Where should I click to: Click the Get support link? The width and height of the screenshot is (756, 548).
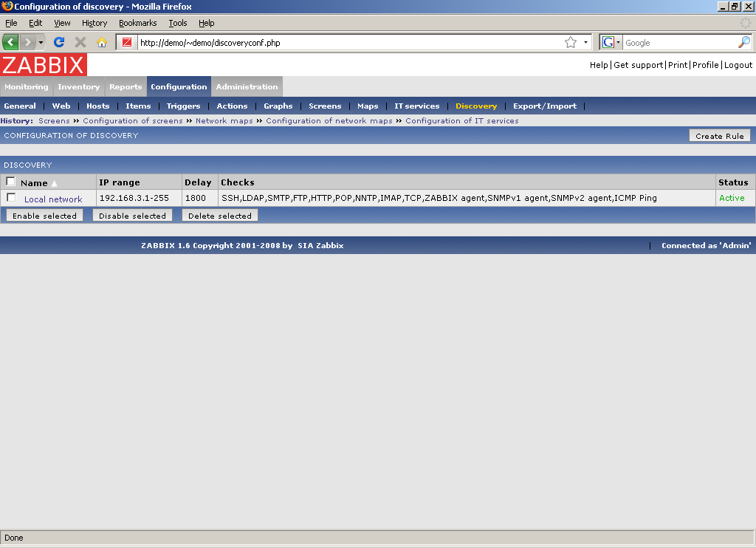click(x=639, y=65)
